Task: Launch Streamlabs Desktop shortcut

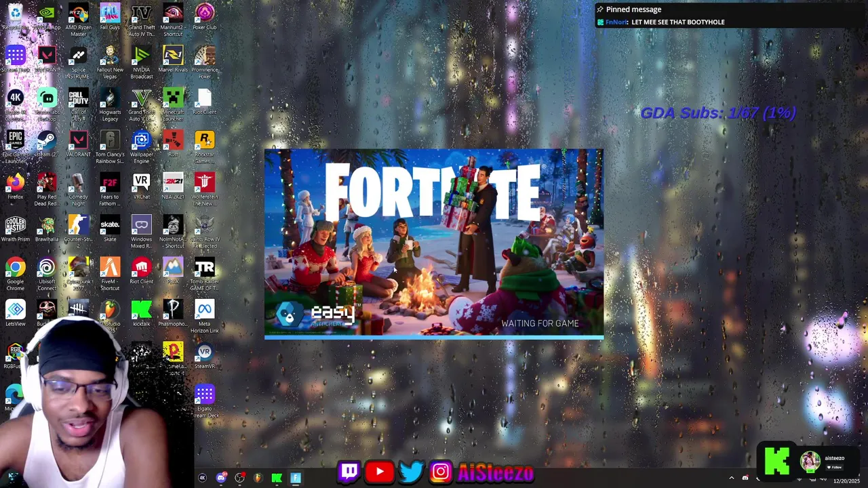Action: click(47, 105)
